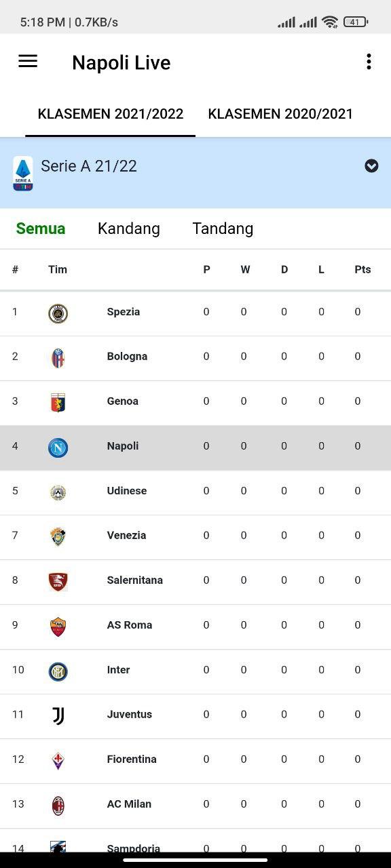Show Kandang home standings
This screenshot has height=868, width=391.
(x=129, y=229)
